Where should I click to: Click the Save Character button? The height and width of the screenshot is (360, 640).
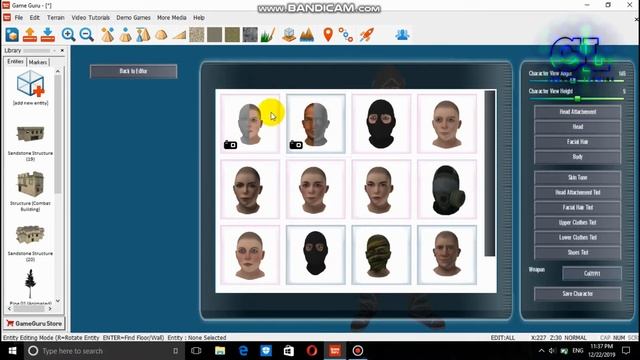coord(578,294)
